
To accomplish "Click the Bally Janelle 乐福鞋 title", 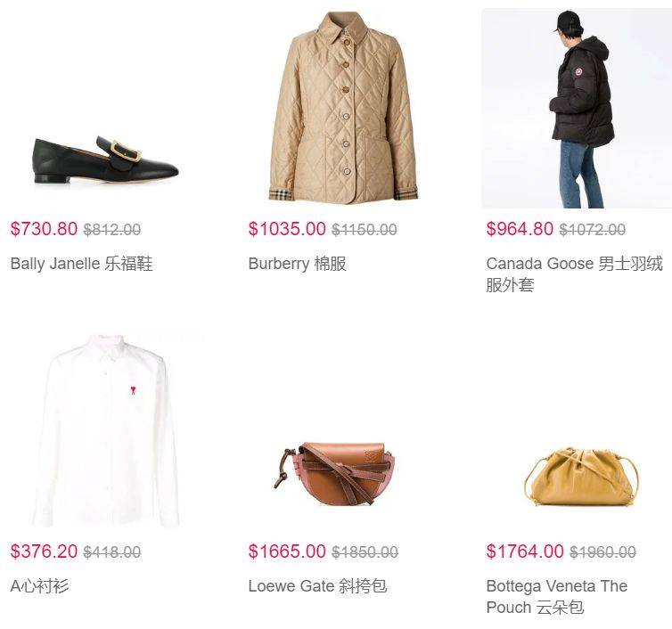I will (81, 263).
